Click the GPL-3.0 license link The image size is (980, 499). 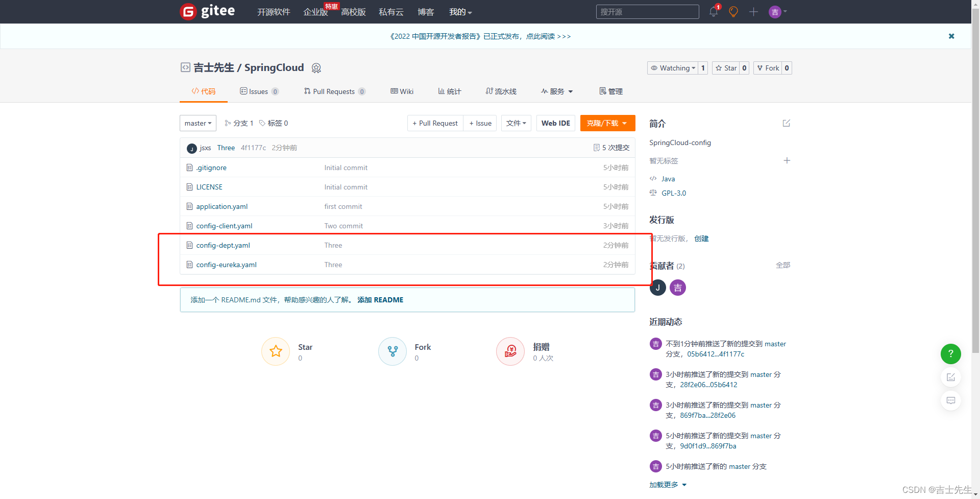click(x=674, y=193)
